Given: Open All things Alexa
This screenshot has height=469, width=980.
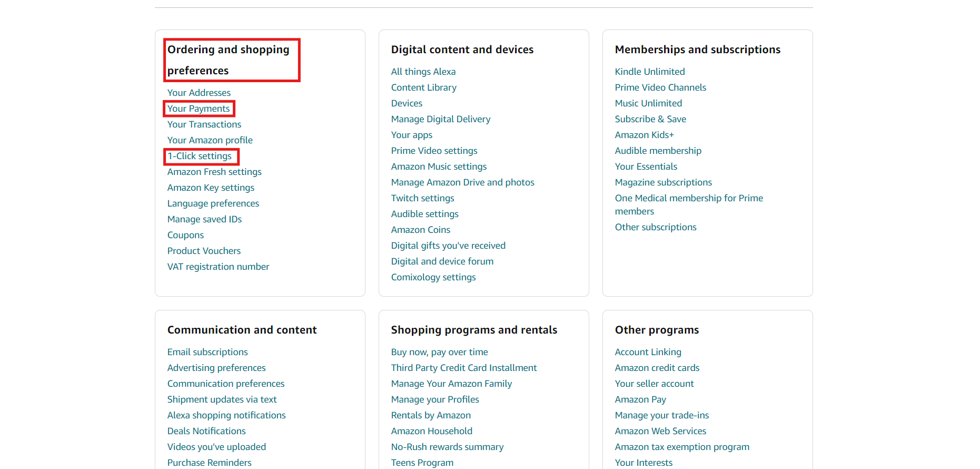Looking at the screenshot, I should (x=423, y=72).
